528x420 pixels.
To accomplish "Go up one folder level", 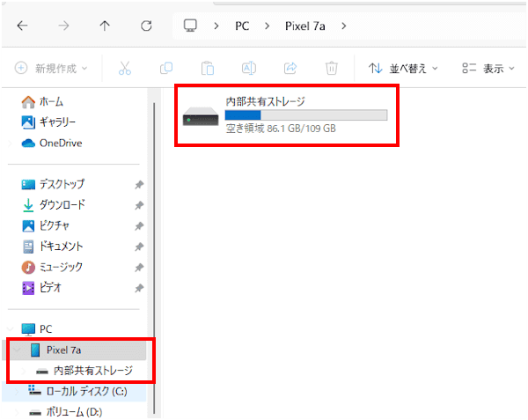I will (105, 26).
